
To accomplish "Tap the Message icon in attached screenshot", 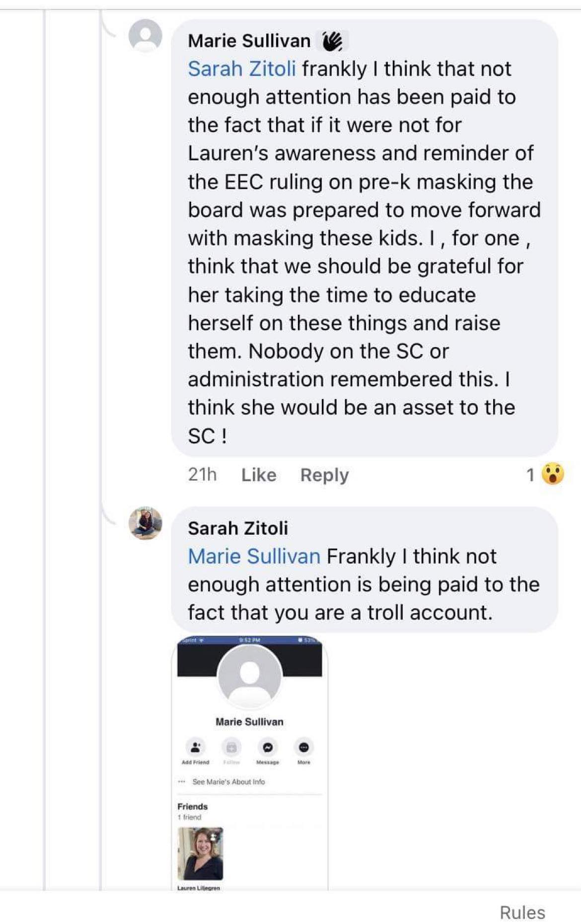I will tap(267, 747).
